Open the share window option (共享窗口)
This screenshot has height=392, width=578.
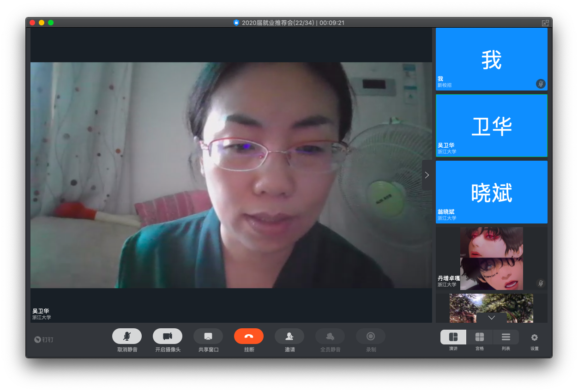pos(208,336)
